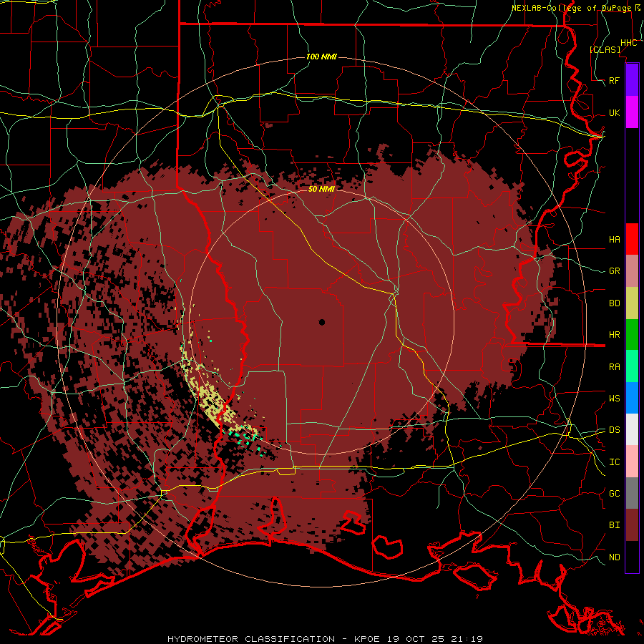
Task: Click the BI brown legend swatch
Action: (x=632, y=525)
